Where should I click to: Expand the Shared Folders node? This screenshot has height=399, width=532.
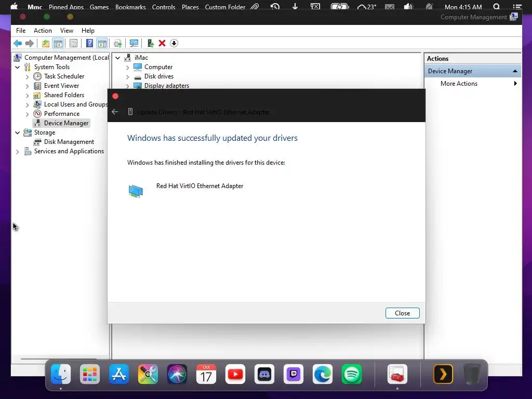click(28, 96)
